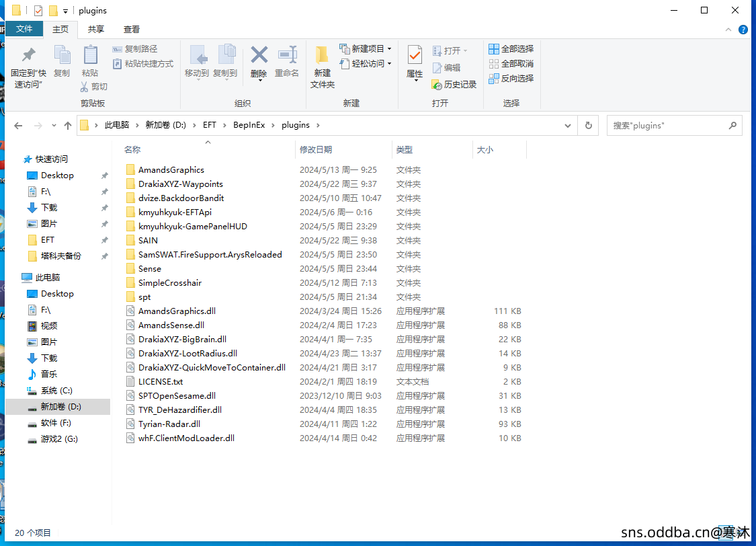Click Select none (全部取消)
756x546 pixels.
point(511,64)
